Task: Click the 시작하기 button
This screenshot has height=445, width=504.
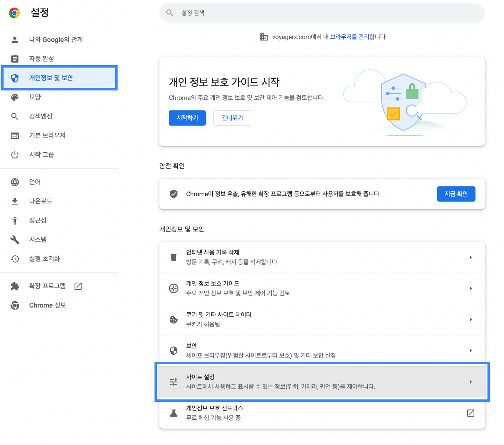Action: pyautogui.click(x=187, y=118)
